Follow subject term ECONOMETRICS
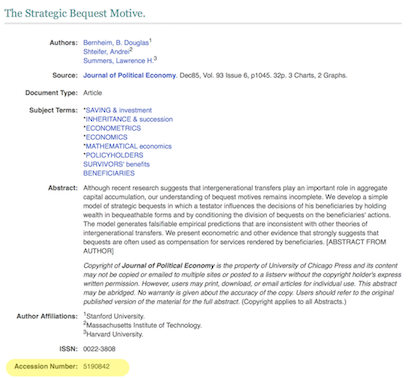The image size is (412, 378). (x=113, y=128)
